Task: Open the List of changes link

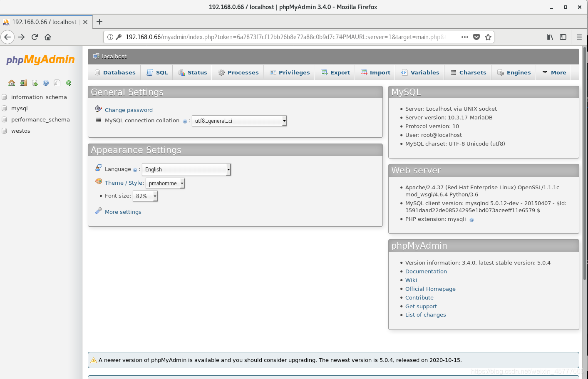Action: tap(426, 315)
